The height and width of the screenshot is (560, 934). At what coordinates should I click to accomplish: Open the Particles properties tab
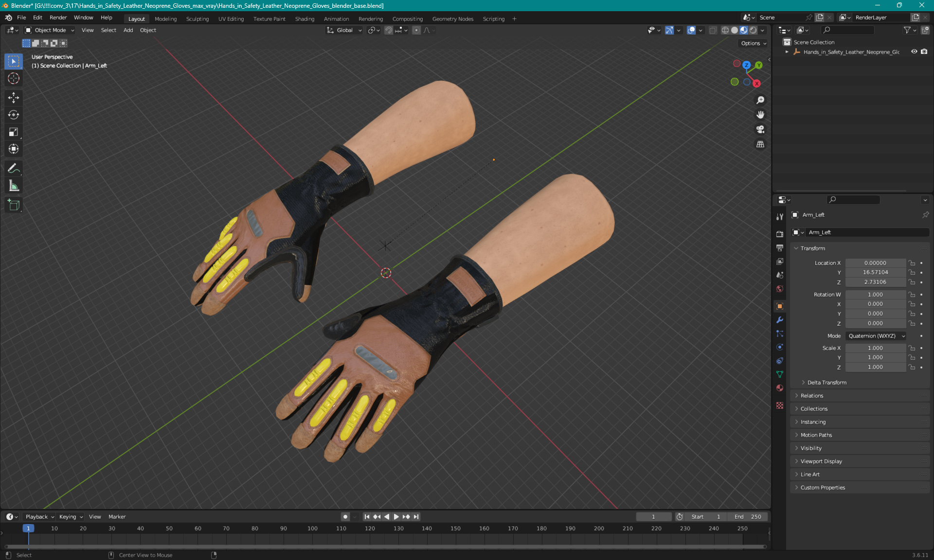[780, 333]
